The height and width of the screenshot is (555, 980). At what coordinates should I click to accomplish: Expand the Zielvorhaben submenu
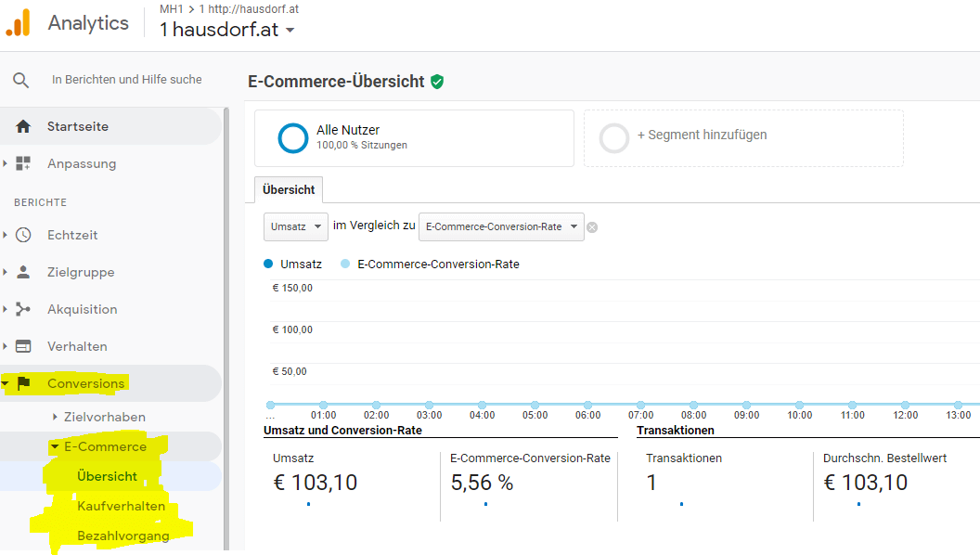(104, 417)
